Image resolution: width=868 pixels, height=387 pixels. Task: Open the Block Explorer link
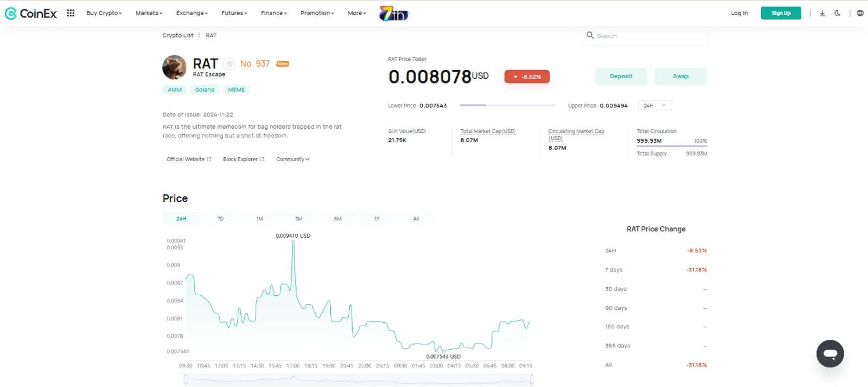244,160
